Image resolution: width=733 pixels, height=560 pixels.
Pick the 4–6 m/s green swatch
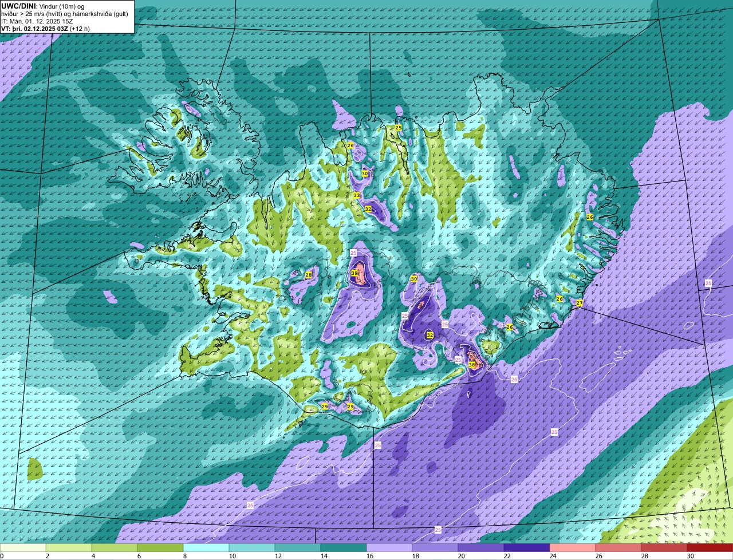115,548
